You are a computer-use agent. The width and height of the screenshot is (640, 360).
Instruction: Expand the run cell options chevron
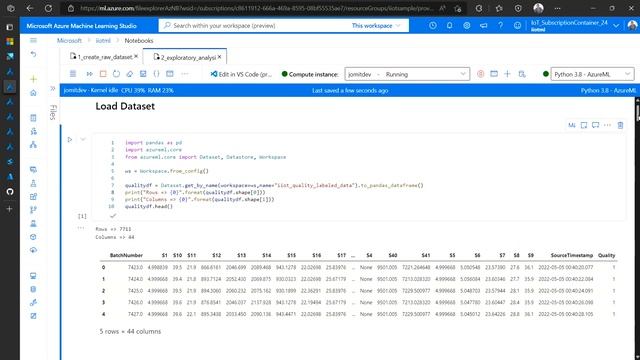(83, 140)
